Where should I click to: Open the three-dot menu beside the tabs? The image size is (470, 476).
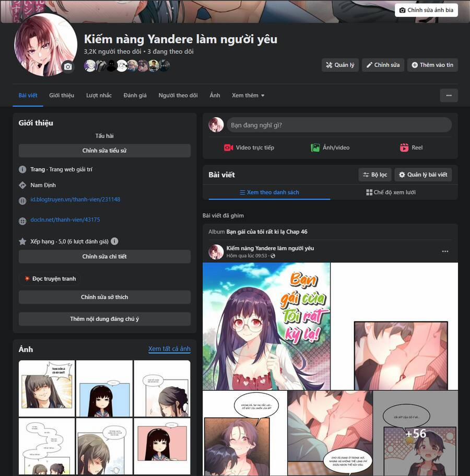449,95
